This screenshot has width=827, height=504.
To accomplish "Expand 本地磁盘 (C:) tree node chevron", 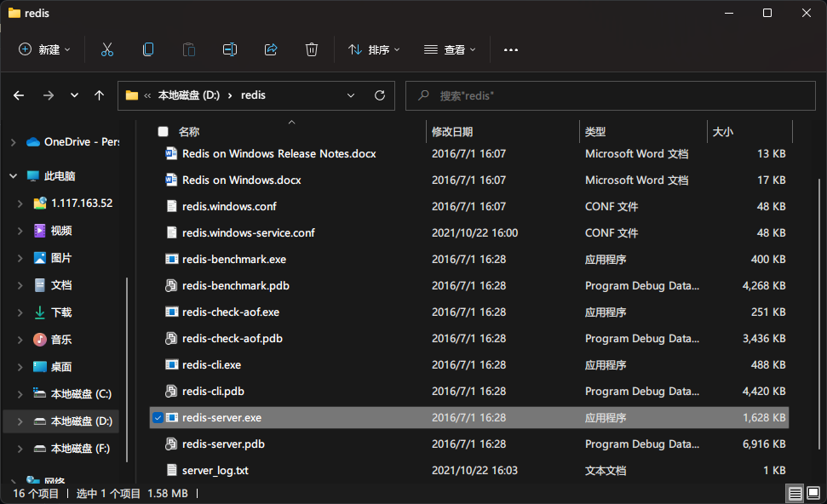I will pos(20,394).
